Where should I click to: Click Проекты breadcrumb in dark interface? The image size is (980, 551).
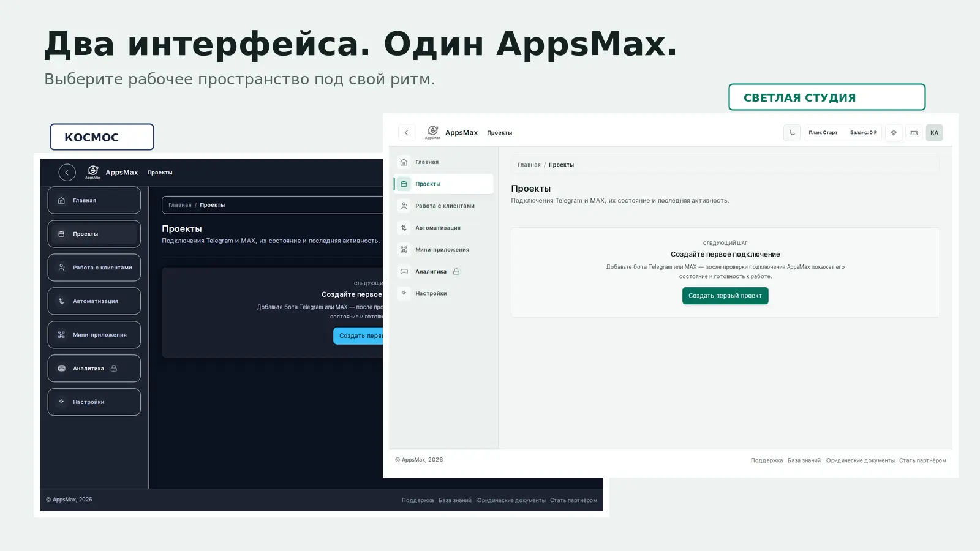(213, 205)
